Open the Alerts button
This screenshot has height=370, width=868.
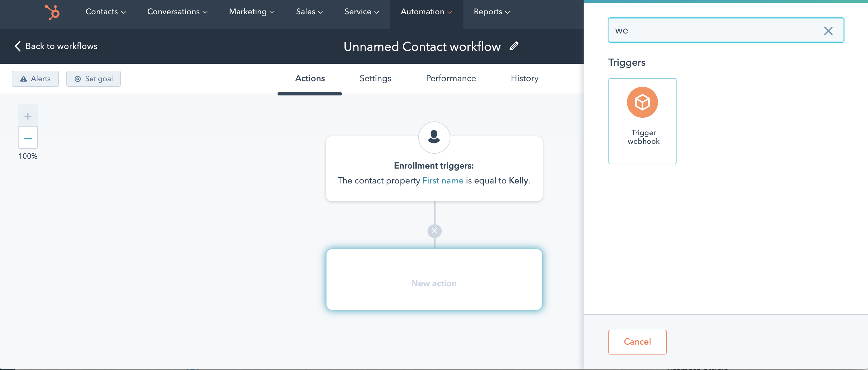tap(35, 79)
